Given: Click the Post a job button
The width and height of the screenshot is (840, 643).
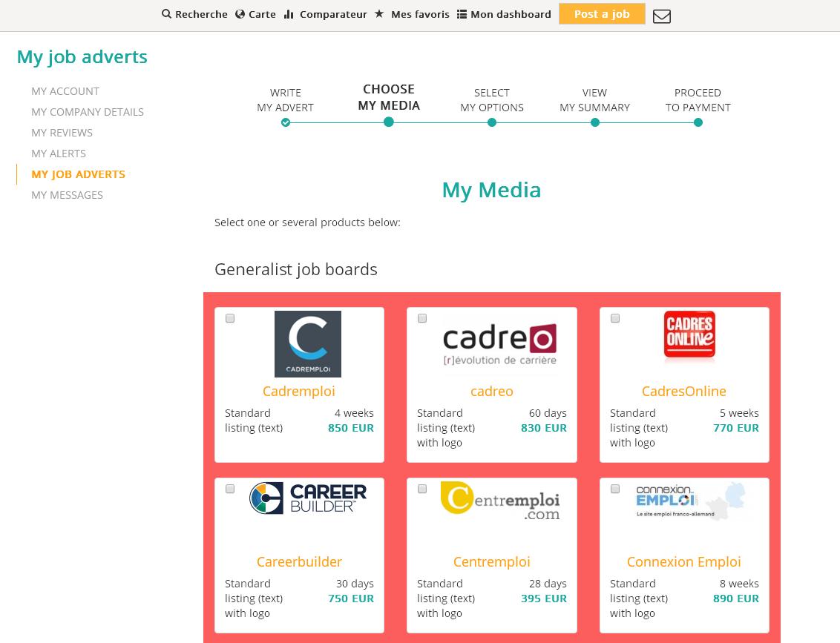Looking at the screenshot, I should point(602,14).
